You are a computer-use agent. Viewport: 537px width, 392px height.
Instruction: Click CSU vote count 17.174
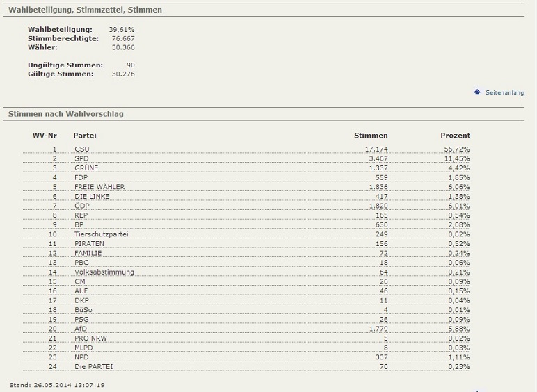(376, 149)
